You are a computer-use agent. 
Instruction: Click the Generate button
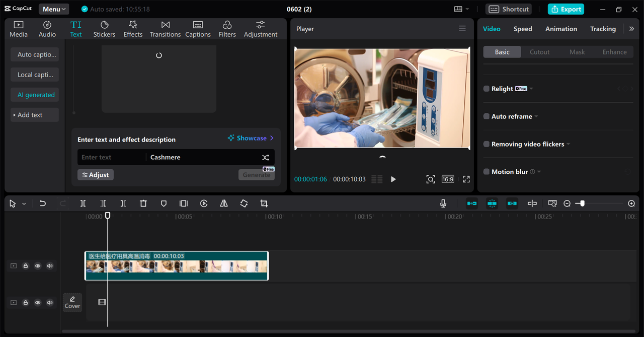257,175
